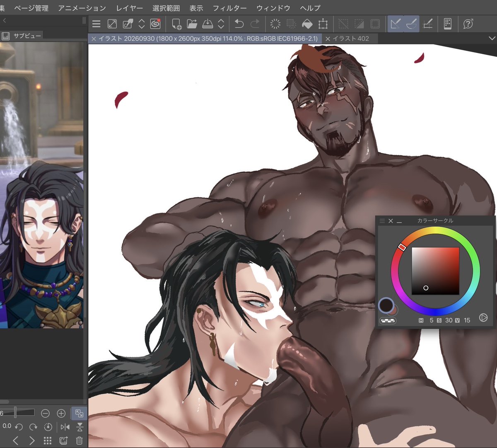The height and width of the screenshot is (448, 497).
Task: Toggle Show Selection Border icon
Action: (x=375, y=24)
